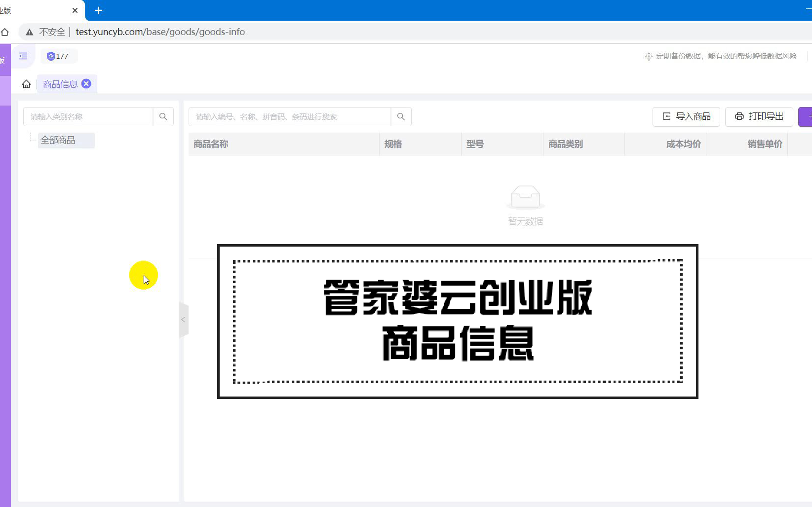The image size is (812, 507).
Task: Click the 导入商品 button
Action: click(686, 117)
